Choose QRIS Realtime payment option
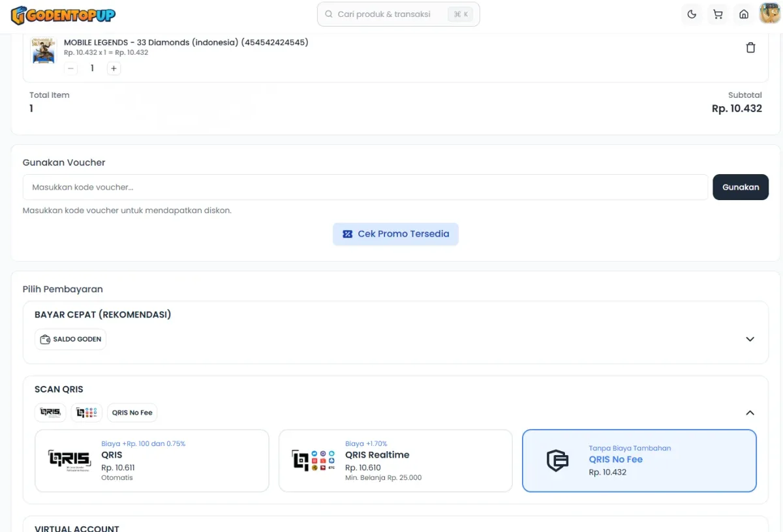The height and width of the screenshot is (532, 783). (x=395, y=460)
